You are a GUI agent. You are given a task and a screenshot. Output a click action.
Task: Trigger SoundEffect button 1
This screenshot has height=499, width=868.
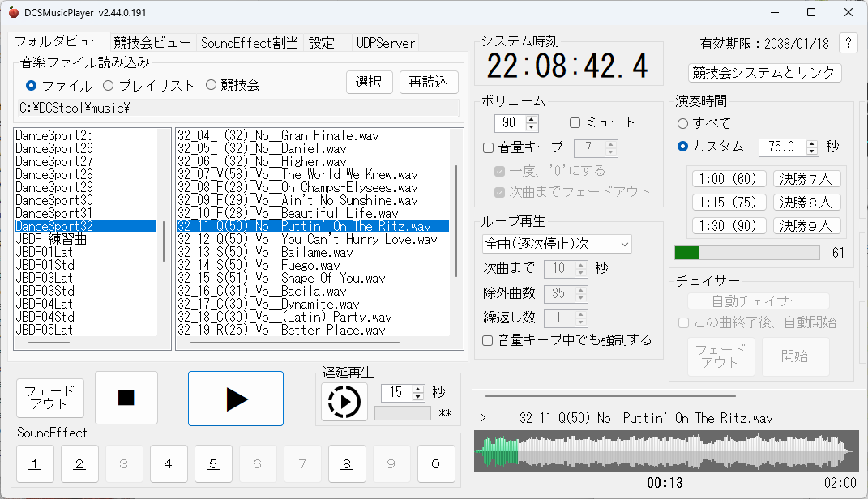coord(36,464)
